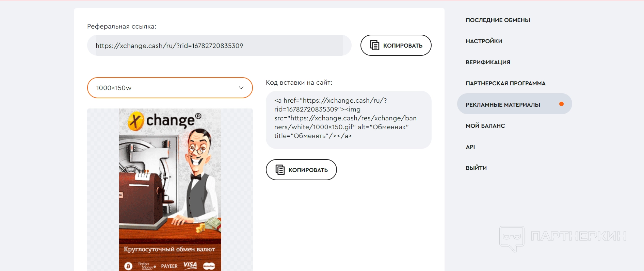644x271 pixels.
Task: Click the Xchange logo in banner preview
Action: (164, 121)
